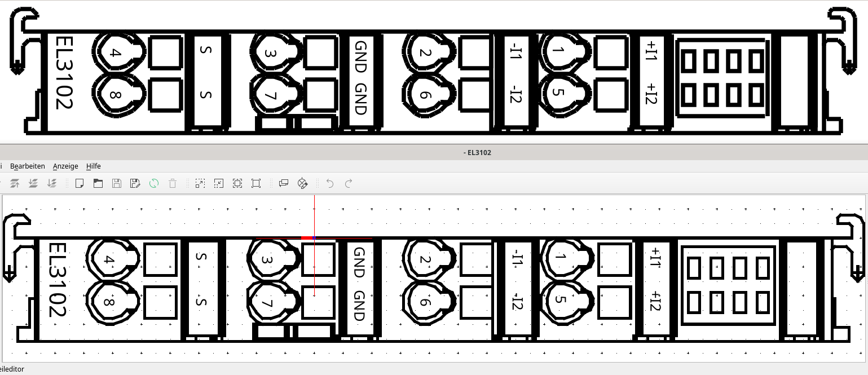The width and height of the screenshot is (868, 375).
Task: Fit the view to element content
Action: pyautogui.click(x=237, y=183)
